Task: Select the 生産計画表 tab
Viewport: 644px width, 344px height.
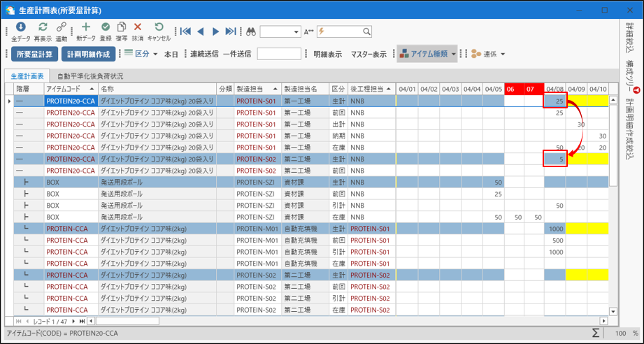Action: [27, 76]
